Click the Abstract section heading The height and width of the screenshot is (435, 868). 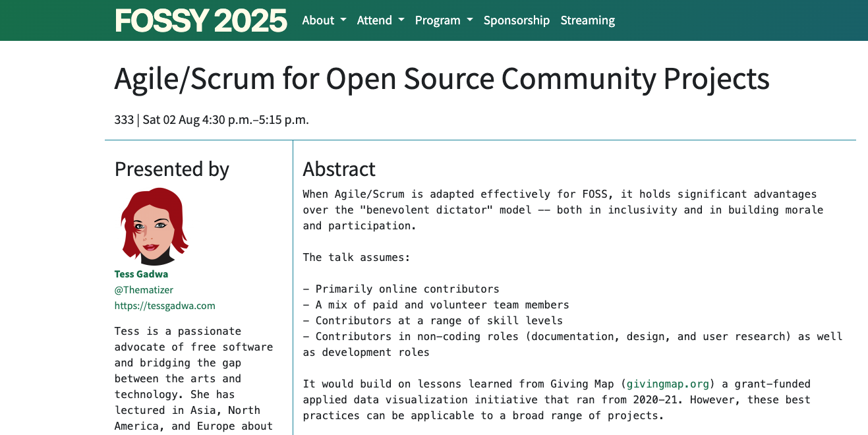coord(339,169)
